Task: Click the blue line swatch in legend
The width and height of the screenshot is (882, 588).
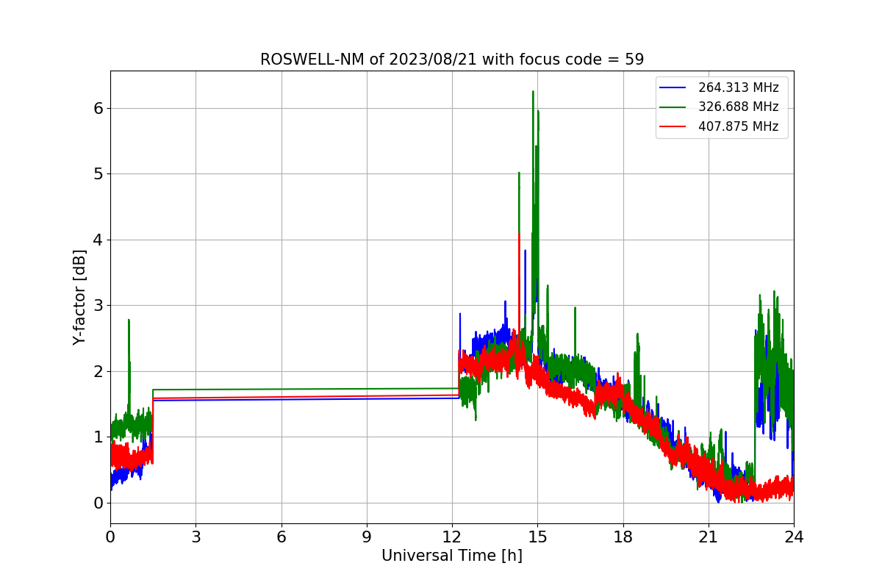Action: (673, 88)
